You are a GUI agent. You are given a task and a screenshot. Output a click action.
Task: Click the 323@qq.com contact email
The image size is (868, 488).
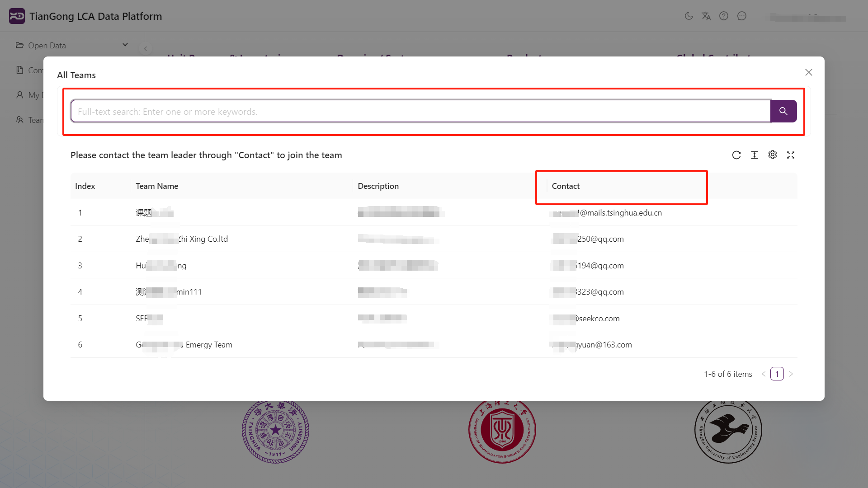(588, 292)
